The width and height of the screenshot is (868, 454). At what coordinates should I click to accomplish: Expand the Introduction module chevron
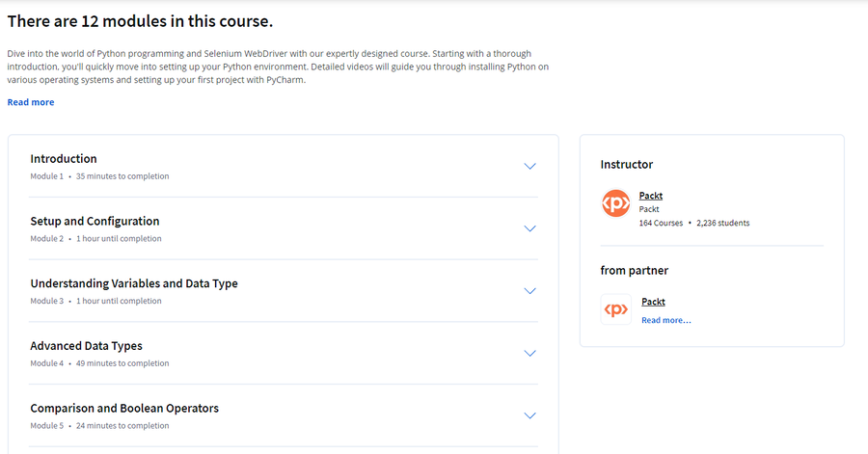[x=529, y=166]
